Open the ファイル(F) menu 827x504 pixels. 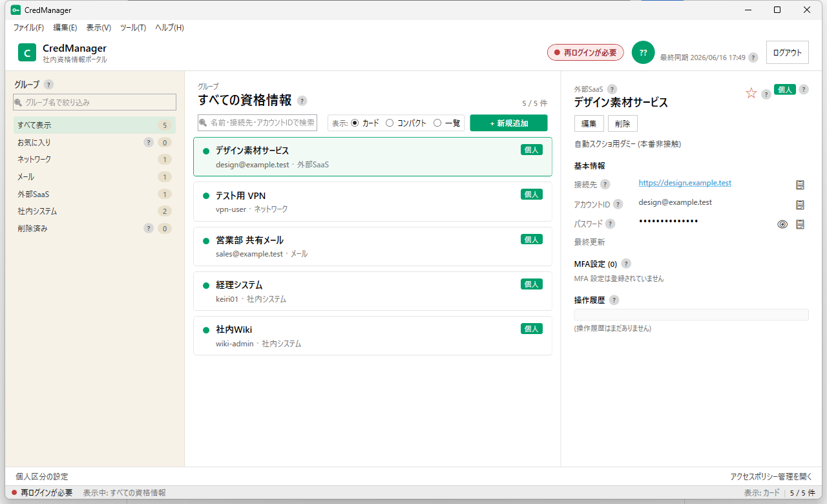pos(28,28)
